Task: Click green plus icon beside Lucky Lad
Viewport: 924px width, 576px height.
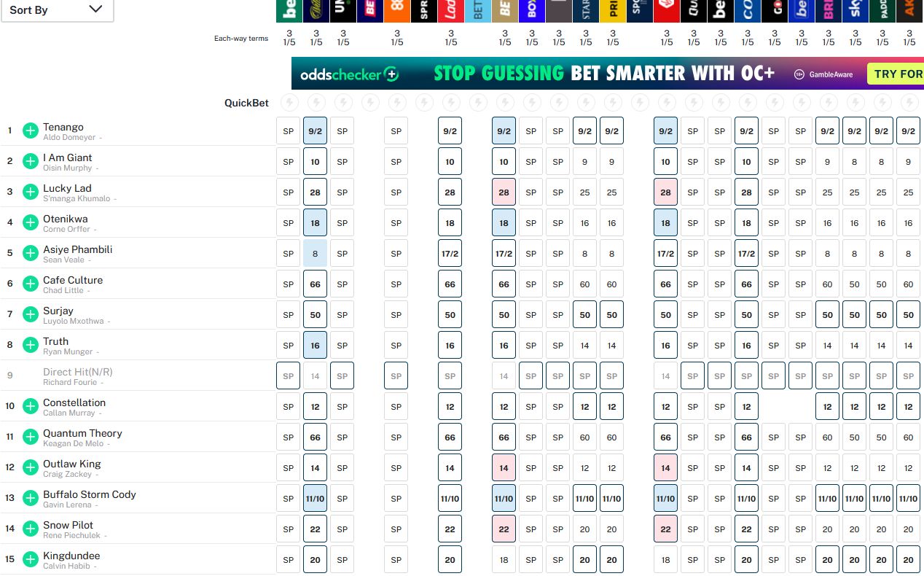Action: [30, 192]
